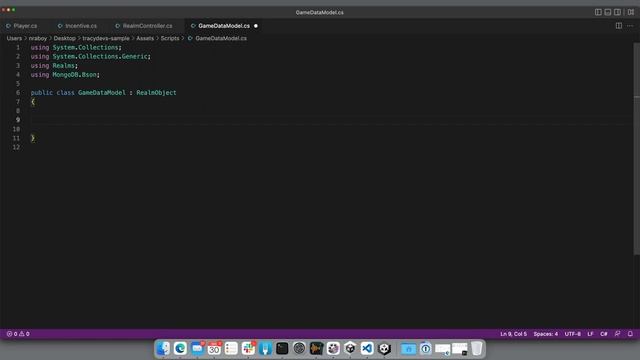This screenshot has height=360, width=640.
Task: Open Finder in the dock
Action: [x=163, y=349]
